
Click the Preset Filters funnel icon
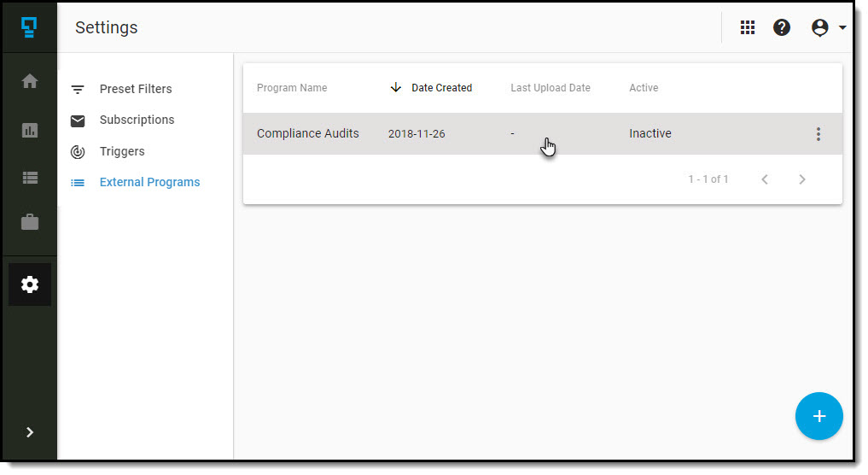78,89
